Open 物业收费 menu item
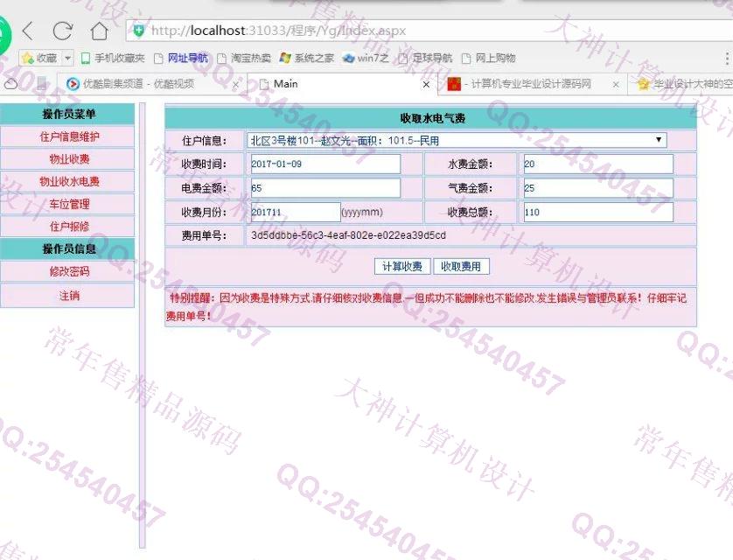The image size is (733, 560). click(69, 159)
